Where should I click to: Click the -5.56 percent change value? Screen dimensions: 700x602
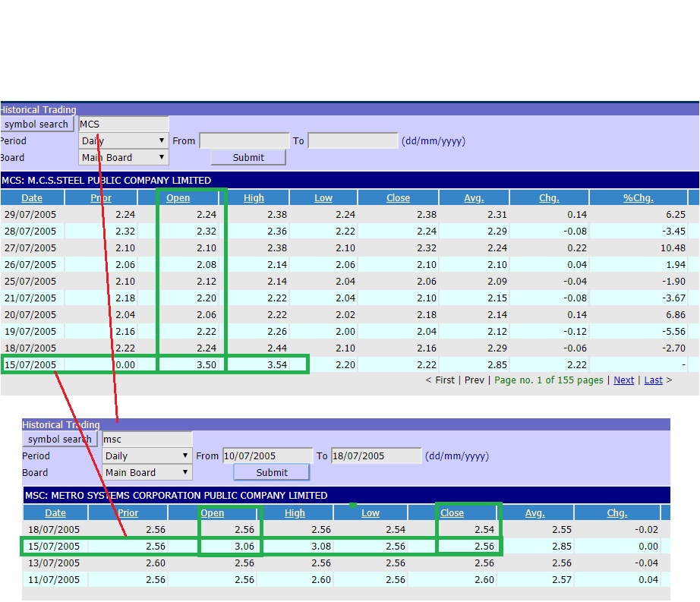point(673,332)
